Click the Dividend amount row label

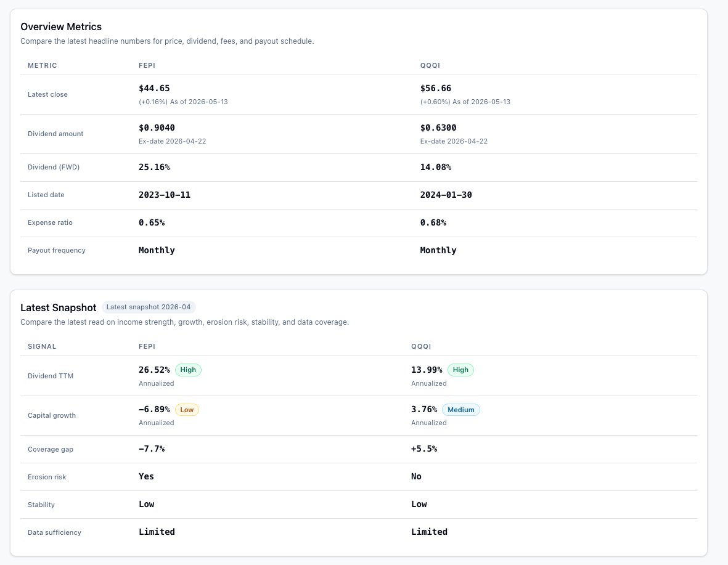55,134
